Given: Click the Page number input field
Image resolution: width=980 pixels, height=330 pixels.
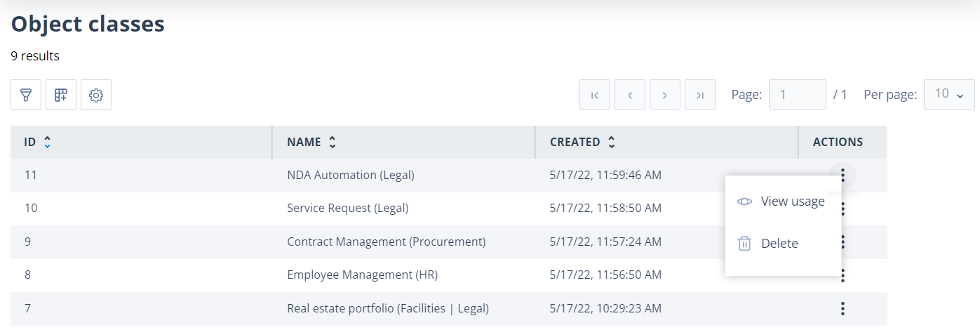Looking at the screenshot, I should click(x=798, y=94).
